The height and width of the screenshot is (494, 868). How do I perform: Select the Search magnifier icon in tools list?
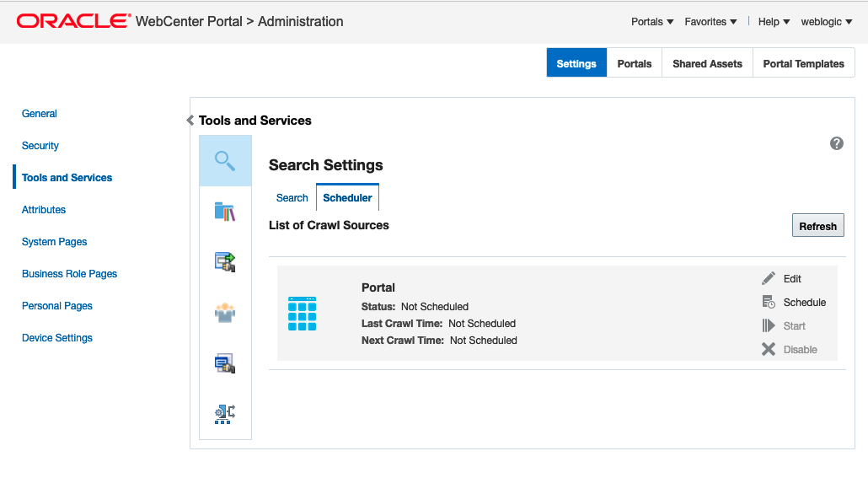(x=225, y=161)
